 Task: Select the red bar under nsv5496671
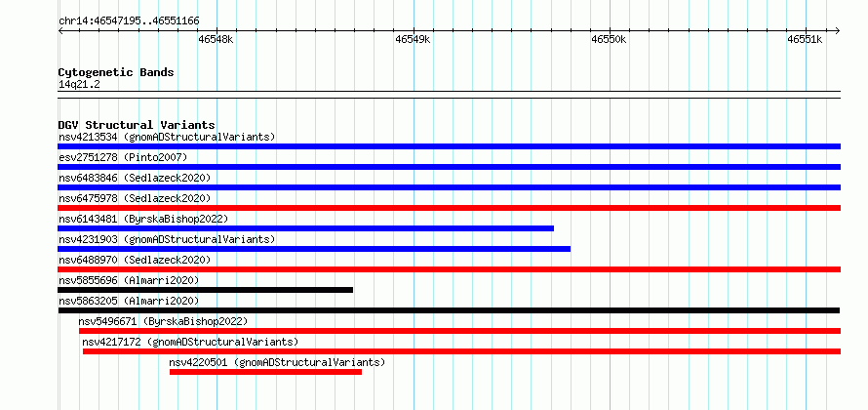click(460, 331)
